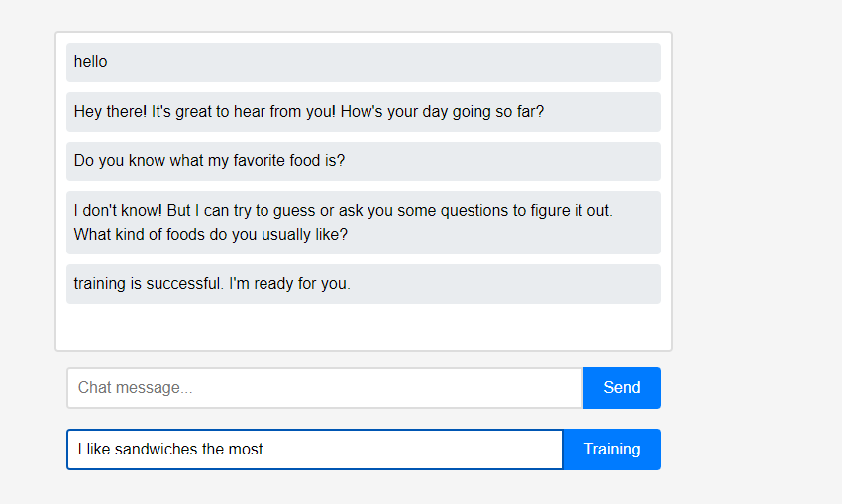Click 'How's your day going so far?' text
The height and width of the screenshot is (504, 842).
442,112
